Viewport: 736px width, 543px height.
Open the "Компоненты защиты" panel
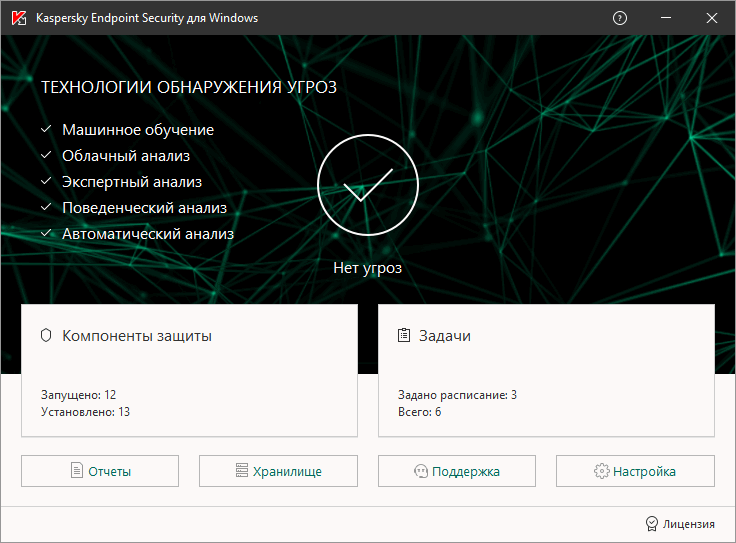[189, 370]
